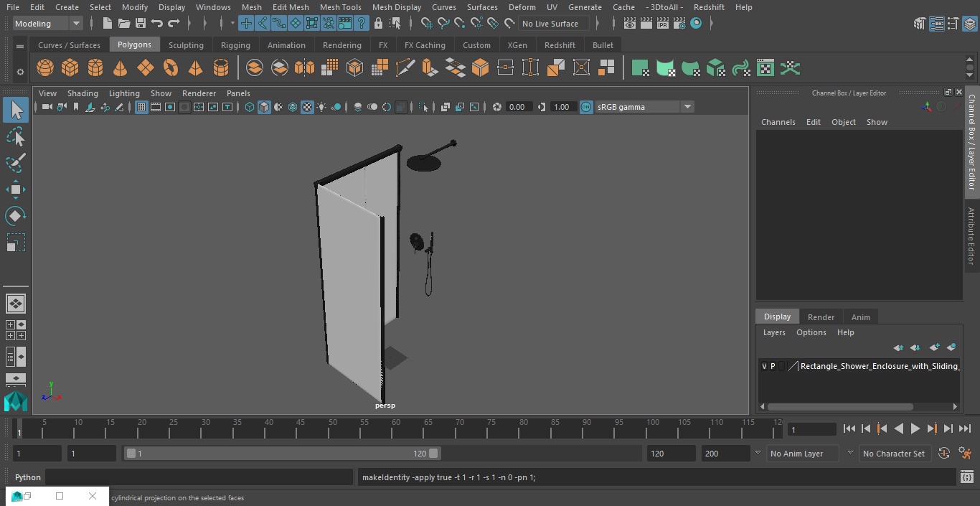This screenshot has height=506, width=980.
Task: Click frame 60 on the time slider
Action: (396, 428)
